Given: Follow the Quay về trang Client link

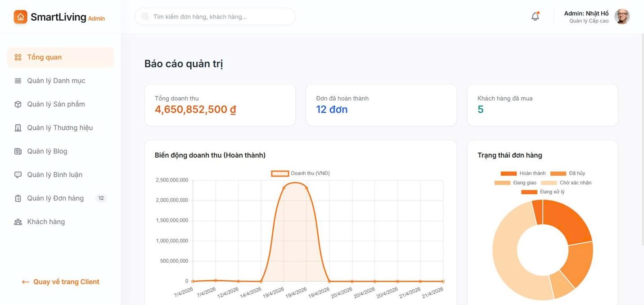Looking at the screenshot, I should [x=61, y=282].
